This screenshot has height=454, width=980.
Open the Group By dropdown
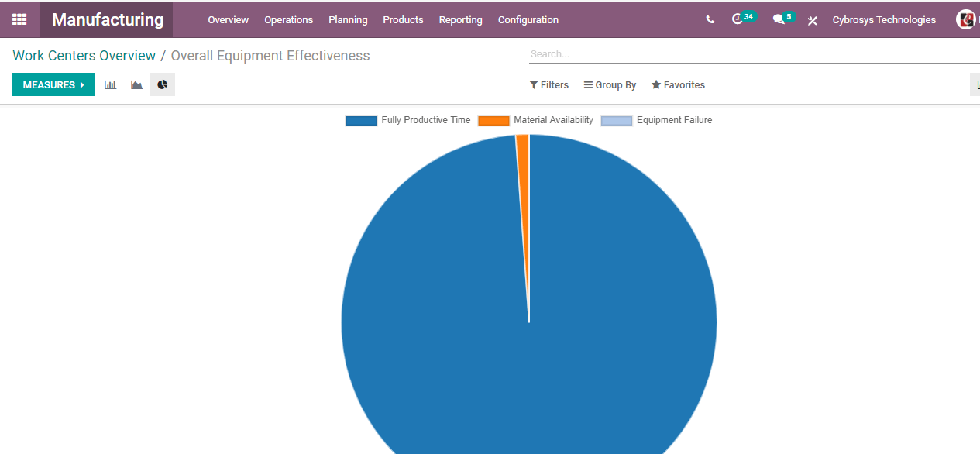[610, 85]
